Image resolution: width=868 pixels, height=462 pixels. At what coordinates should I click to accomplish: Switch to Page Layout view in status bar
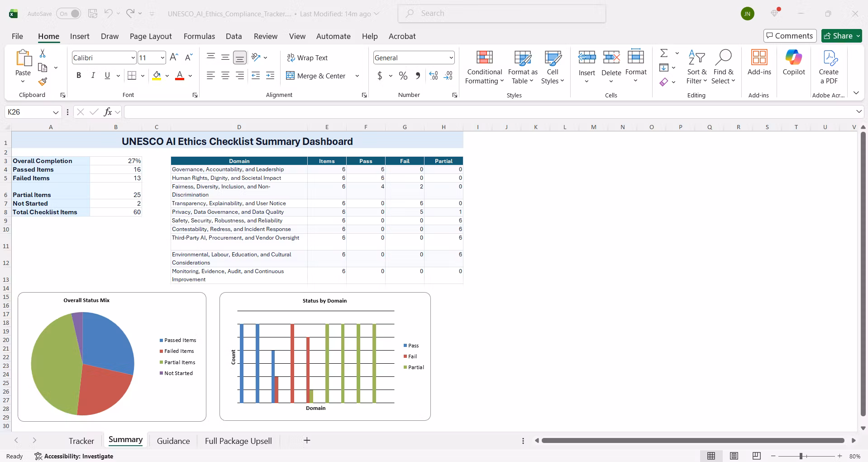pos(734,456)
